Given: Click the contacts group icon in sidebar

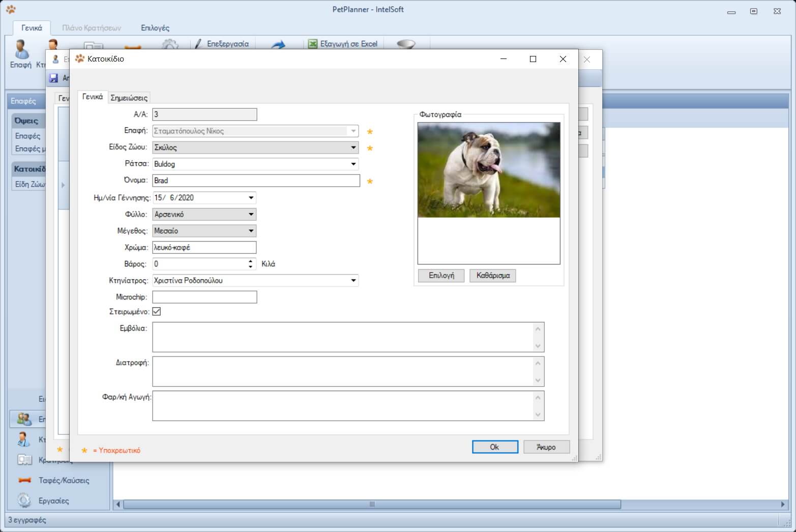Looking at the screenshot, I should [24, 419].
